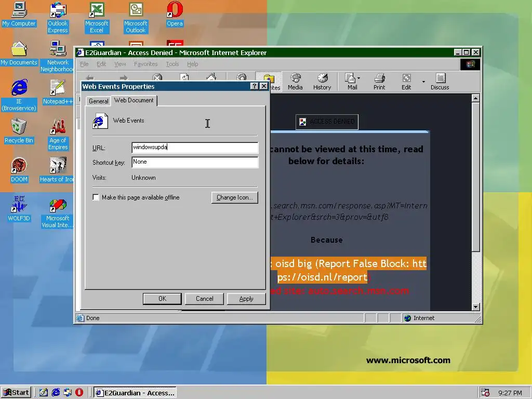This screenshot has height=399, width=532.
Task: Launch WOLF3D desktop shortcut
Action: tap(19, 209)
